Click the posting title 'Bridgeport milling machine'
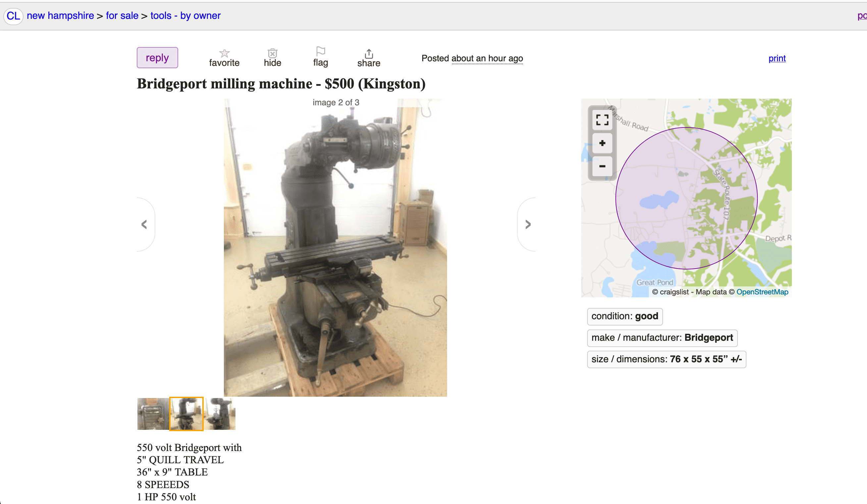Viewport: 867px width, 504px height. 225,84
